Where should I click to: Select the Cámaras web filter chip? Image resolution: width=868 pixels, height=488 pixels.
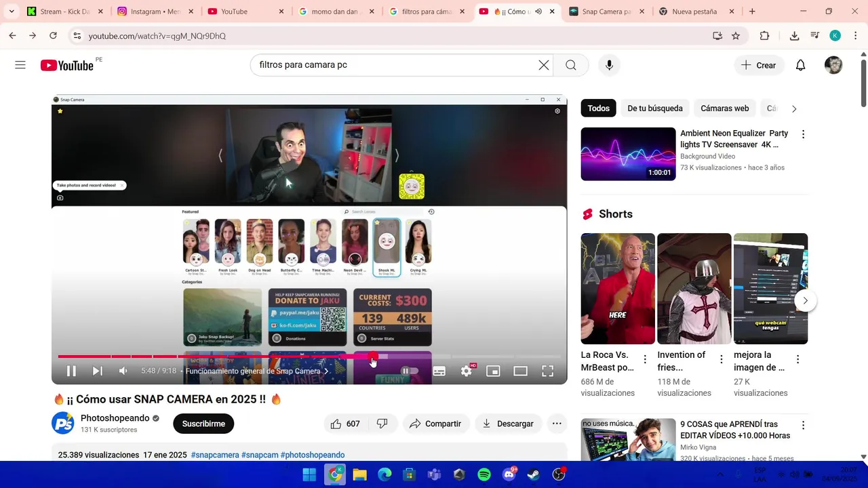click(x=725, y=108)
